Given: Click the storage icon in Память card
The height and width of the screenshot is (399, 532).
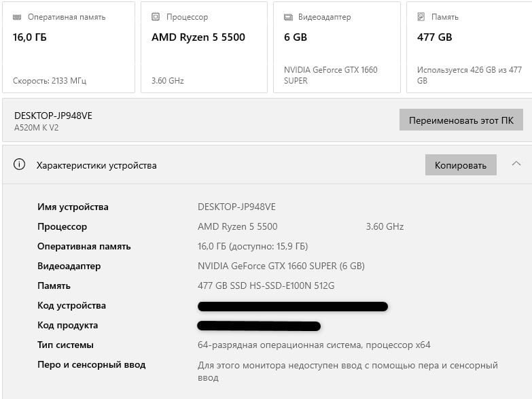Looking at the screenshot, I should point(421,17).
